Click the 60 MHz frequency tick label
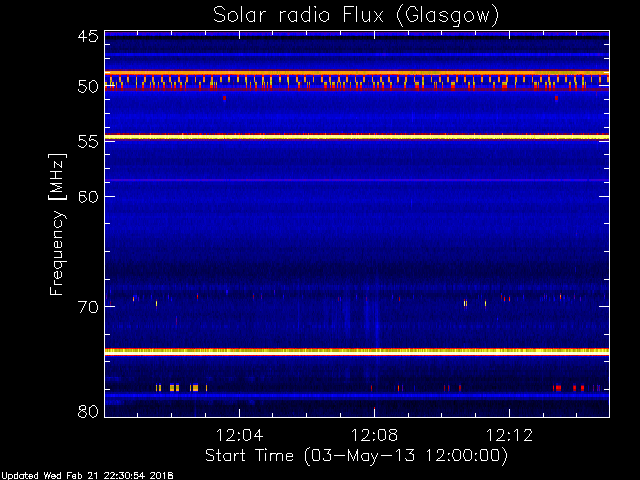Screen dimensions: 640x480 click(87, 197)
